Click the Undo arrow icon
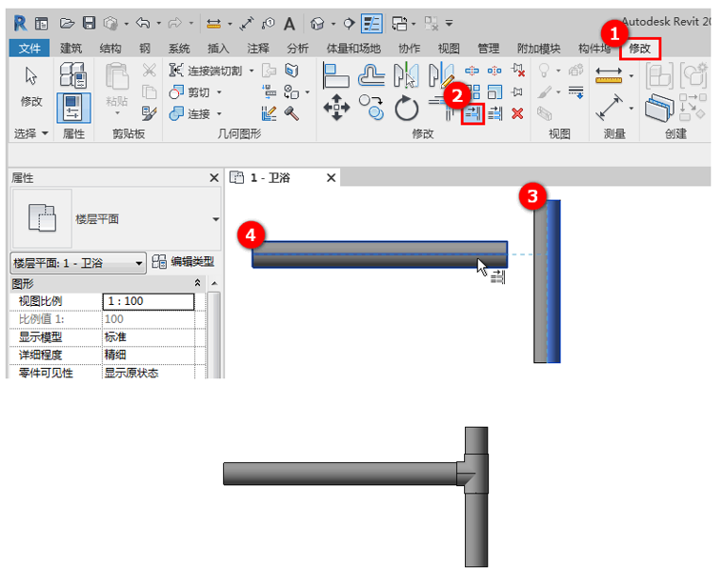 point(143,22)
